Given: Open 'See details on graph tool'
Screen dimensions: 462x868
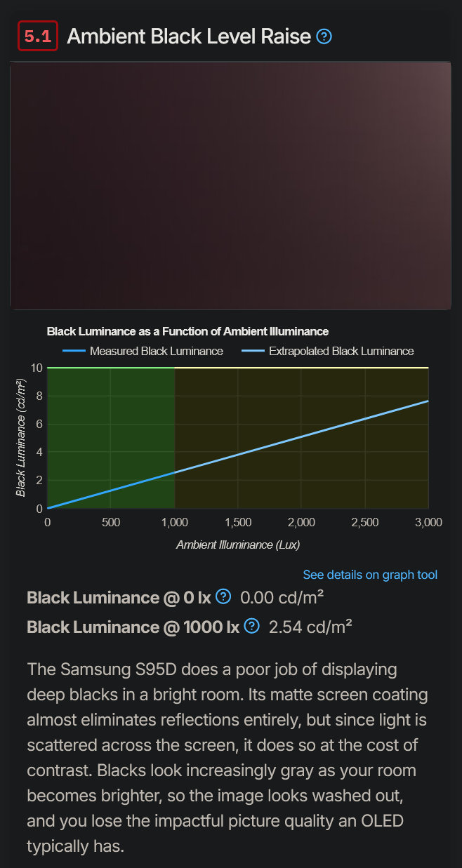Looking at the screenshot, I should 370,575.
